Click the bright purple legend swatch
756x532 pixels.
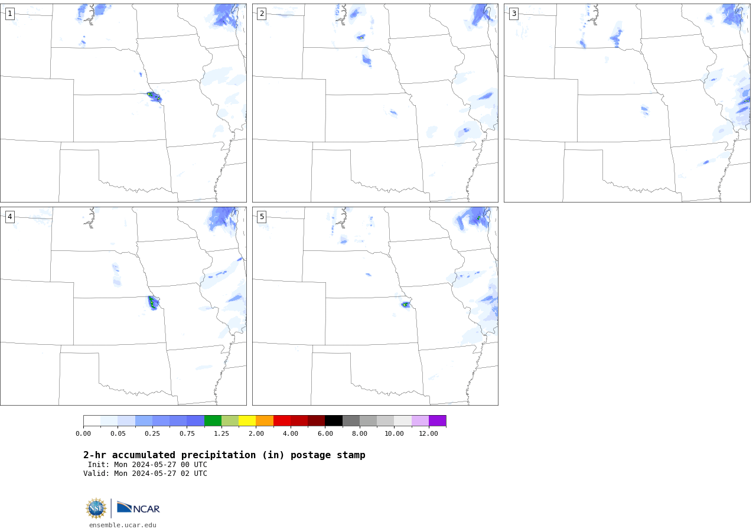[438, 421]
